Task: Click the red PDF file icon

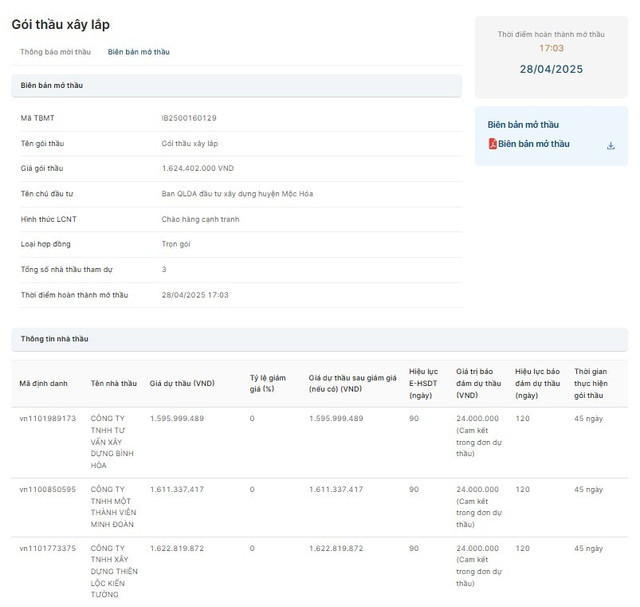Action: [x=492, y=144]
